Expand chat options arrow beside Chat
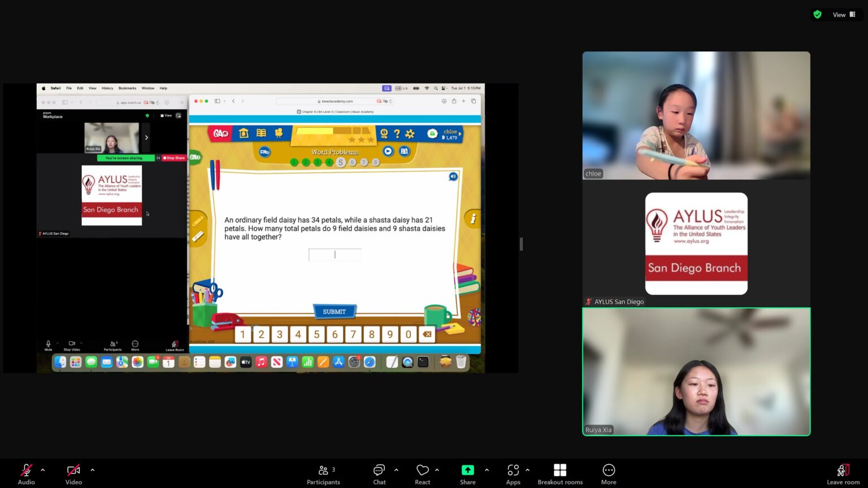868x488 pixels. point(396,470)
